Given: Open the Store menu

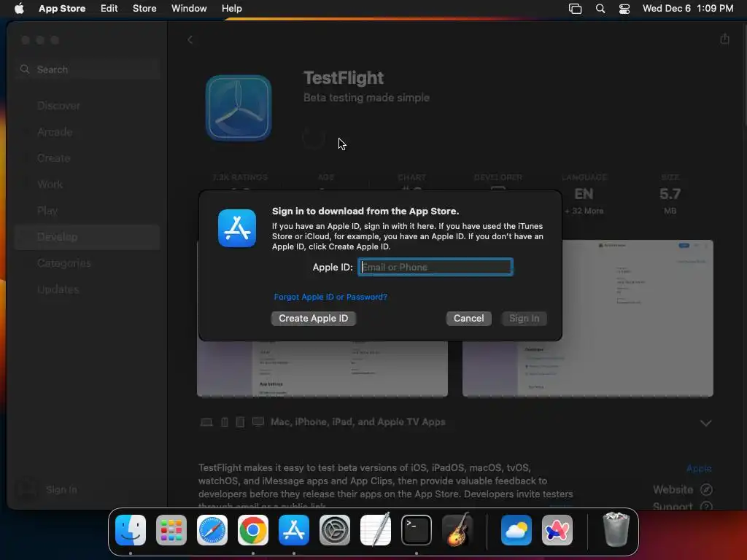Looking at the screenshot, I should point(144,9).
